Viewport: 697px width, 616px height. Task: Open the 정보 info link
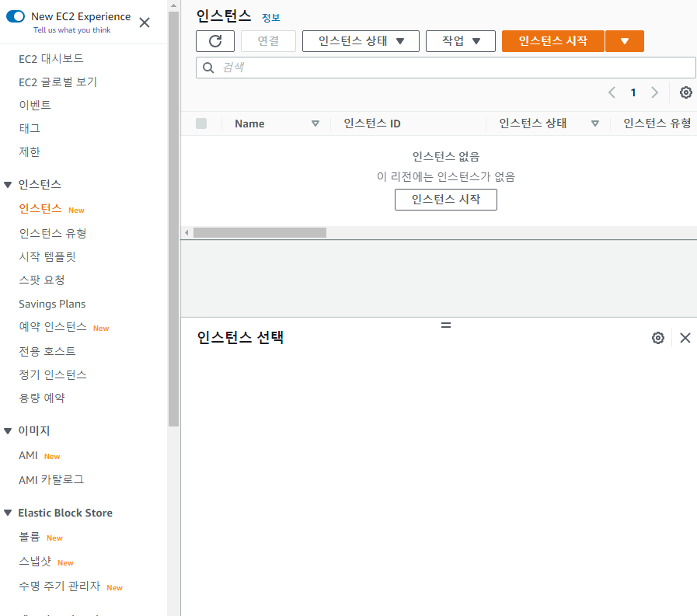click(x=270, y=18)
